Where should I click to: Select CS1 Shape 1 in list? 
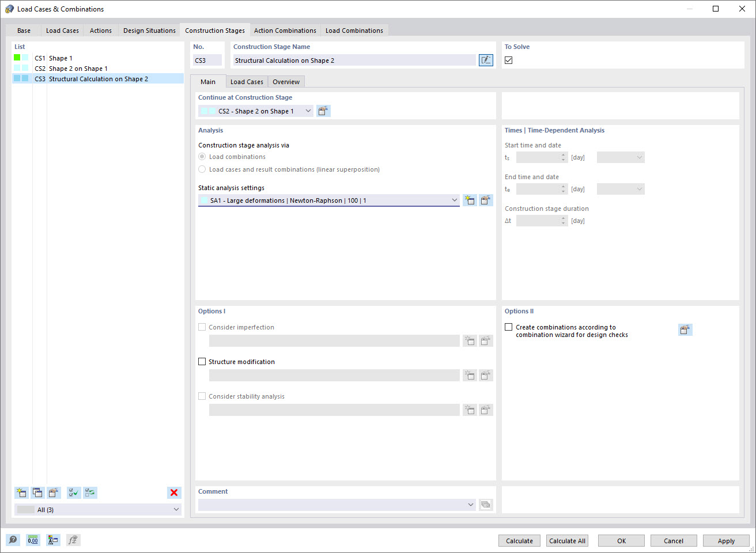coord(98,58)
